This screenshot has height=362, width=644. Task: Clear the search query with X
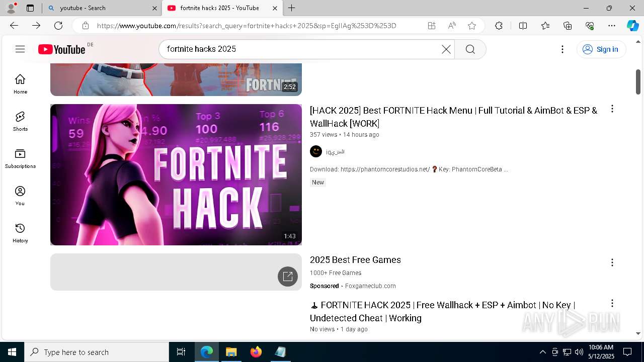point(446,49)
